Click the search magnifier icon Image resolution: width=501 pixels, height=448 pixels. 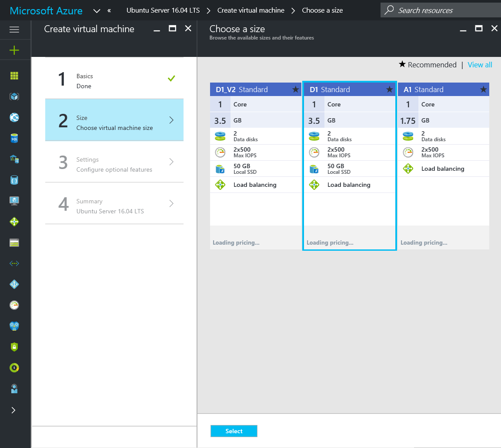[x=389, y=10]
